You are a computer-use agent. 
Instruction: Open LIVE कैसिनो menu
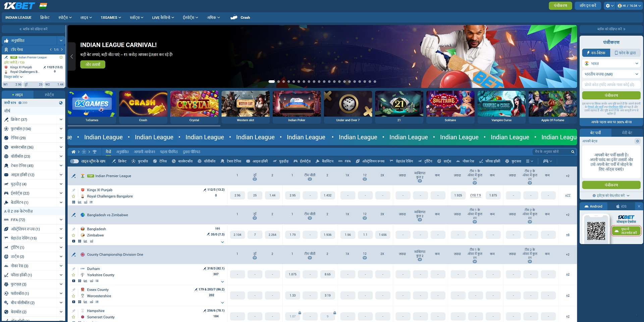[x=163, y=17]
